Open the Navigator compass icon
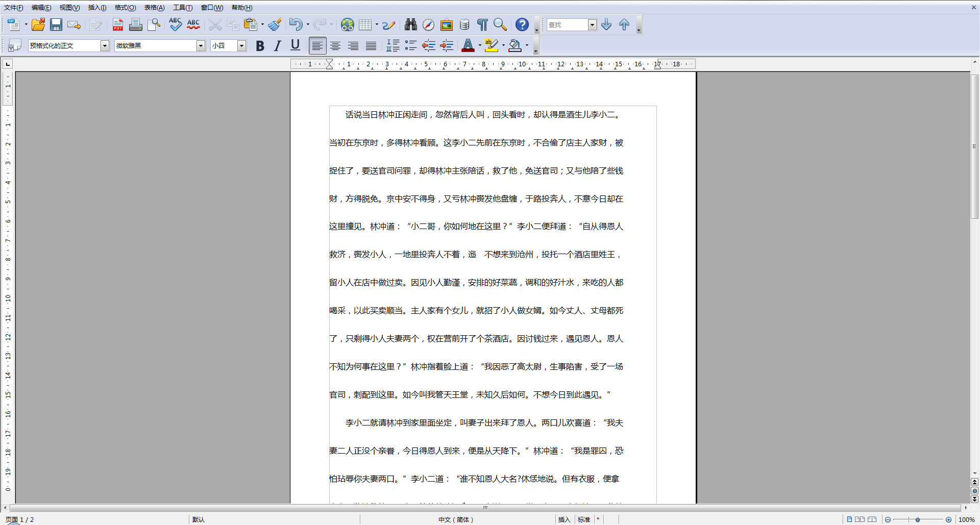Viewport: 980px width, 525px height. click(x=429, y=24)
